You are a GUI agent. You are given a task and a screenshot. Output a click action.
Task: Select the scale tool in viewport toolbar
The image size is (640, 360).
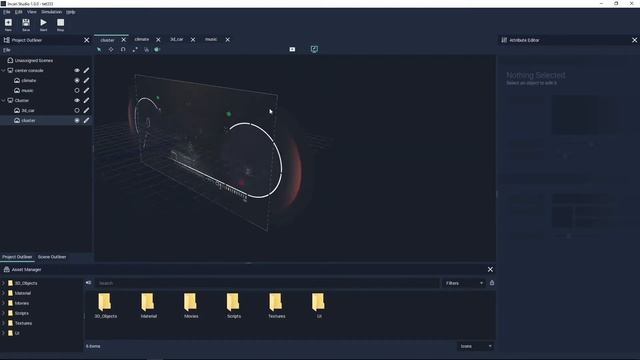click(135, 49)
